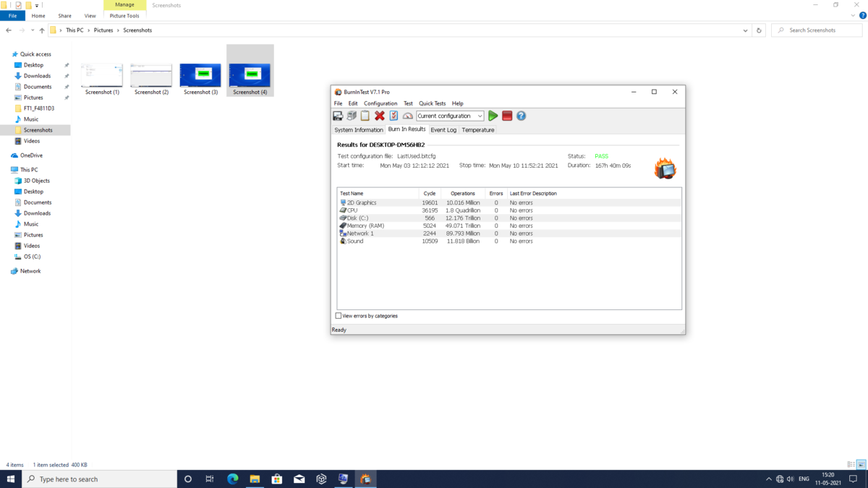Expand the Explorer ribbon chevron
Image resolution: width=868 pixels, height=488 pixels.
(x=854, y=15)
